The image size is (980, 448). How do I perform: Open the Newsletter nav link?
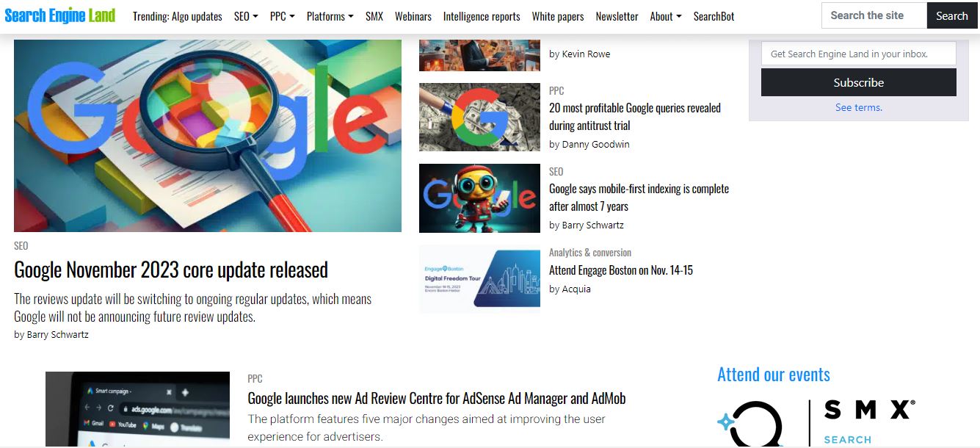click(617, 16)
